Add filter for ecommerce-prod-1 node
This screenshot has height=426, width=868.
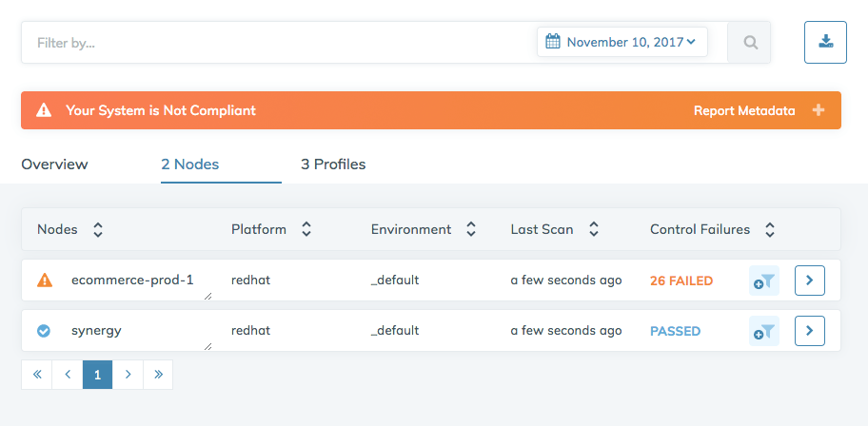click(x=764, y=281)
